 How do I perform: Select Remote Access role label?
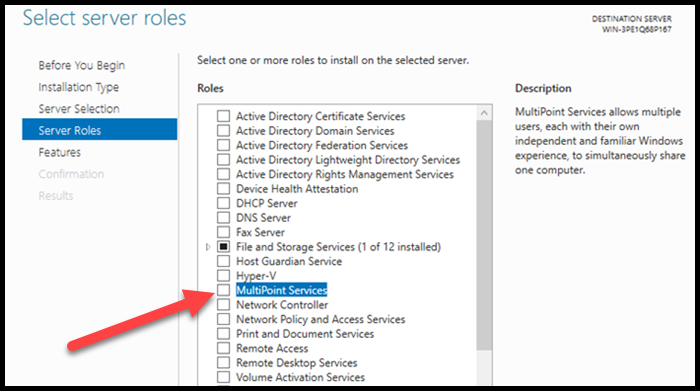(272, 349)
